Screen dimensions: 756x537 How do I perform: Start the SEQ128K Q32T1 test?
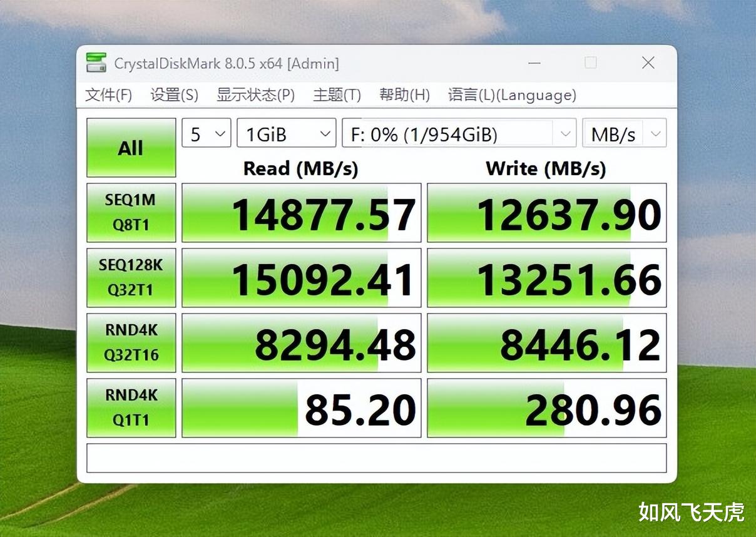[x=131, y=278]
